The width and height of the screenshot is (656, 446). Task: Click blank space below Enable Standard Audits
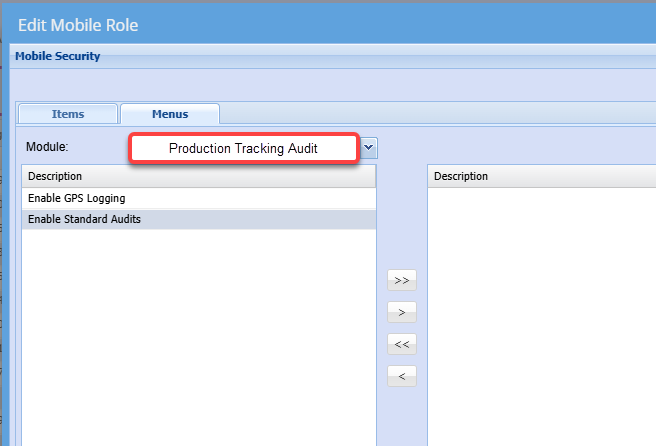pos(198,330)
